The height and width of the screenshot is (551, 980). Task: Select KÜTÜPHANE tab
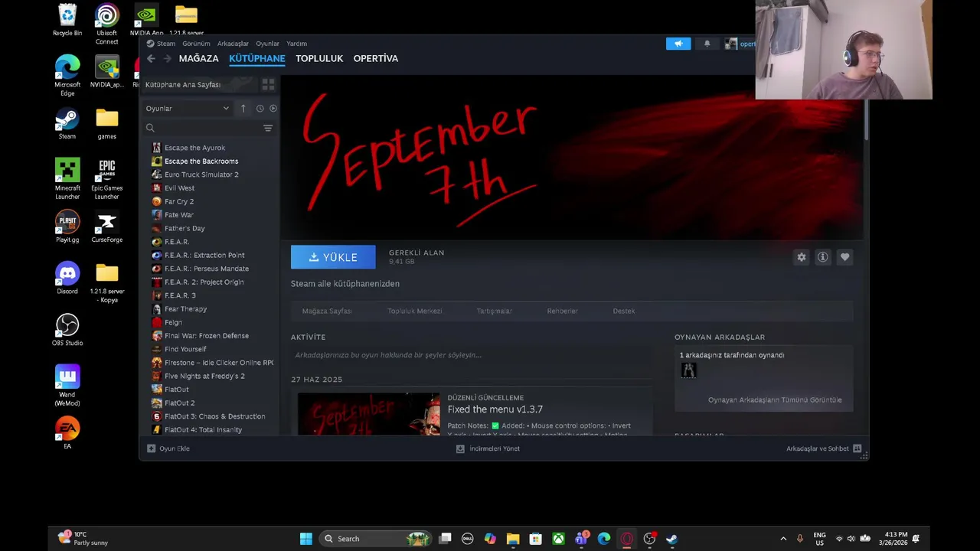click(257, 58)
